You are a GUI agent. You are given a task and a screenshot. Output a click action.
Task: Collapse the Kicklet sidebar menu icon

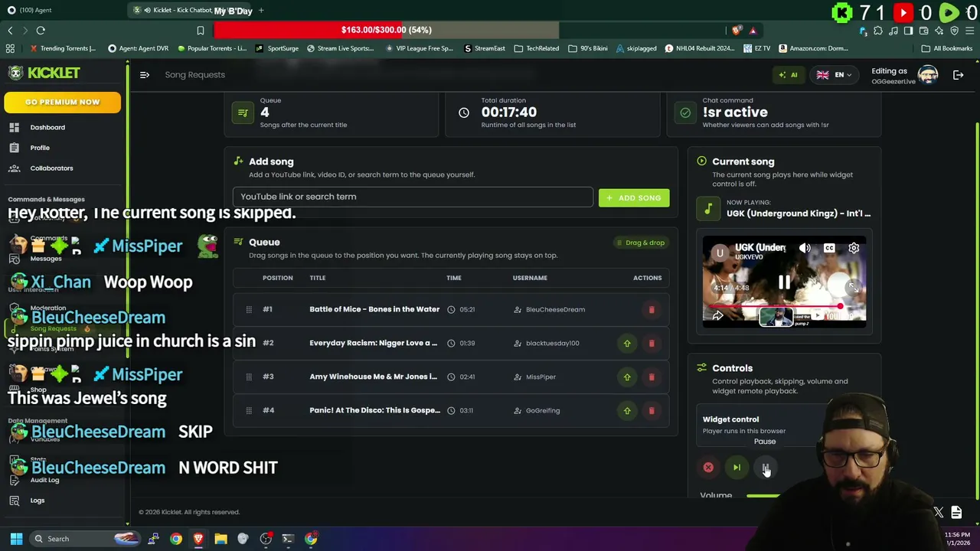coord(144,74)
